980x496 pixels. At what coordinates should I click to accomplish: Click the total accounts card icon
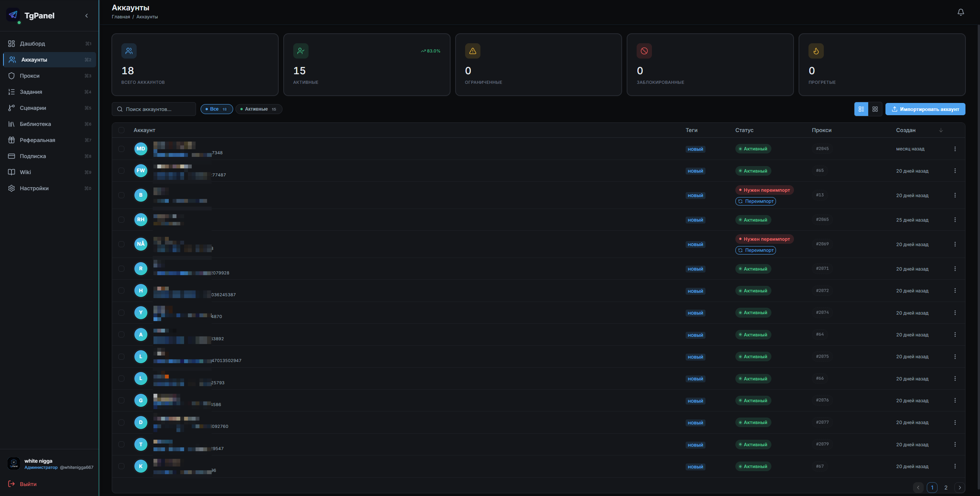click(129, 51)
